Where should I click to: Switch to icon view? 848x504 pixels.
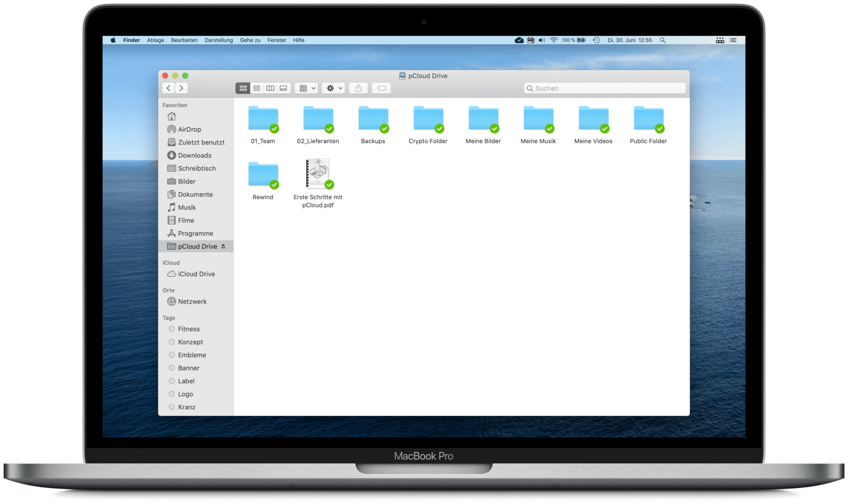click(243, 88)
